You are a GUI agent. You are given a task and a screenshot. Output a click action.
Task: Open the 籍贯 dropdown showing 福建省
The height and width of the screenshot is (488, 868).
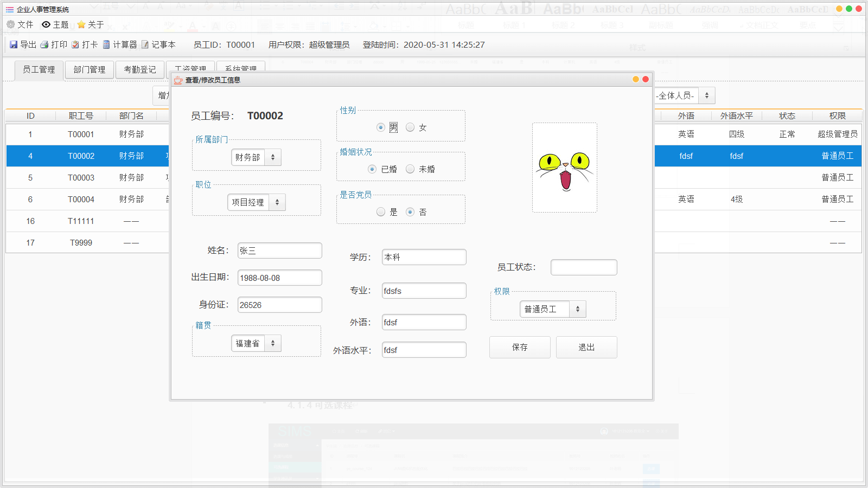256,343
